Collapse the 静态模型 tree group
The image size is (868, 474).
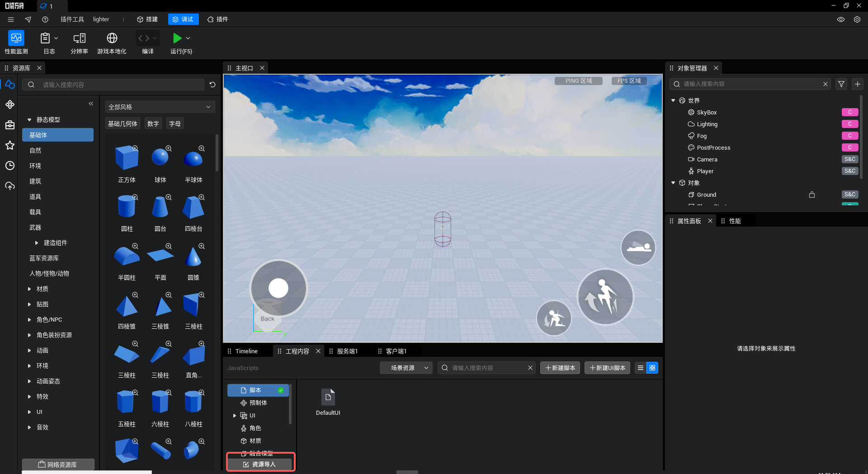[x=29, y=120]
